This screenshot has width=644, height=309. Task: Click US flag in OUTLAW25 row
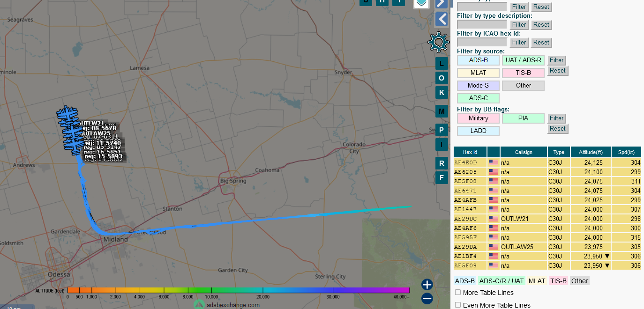(494, 247)
